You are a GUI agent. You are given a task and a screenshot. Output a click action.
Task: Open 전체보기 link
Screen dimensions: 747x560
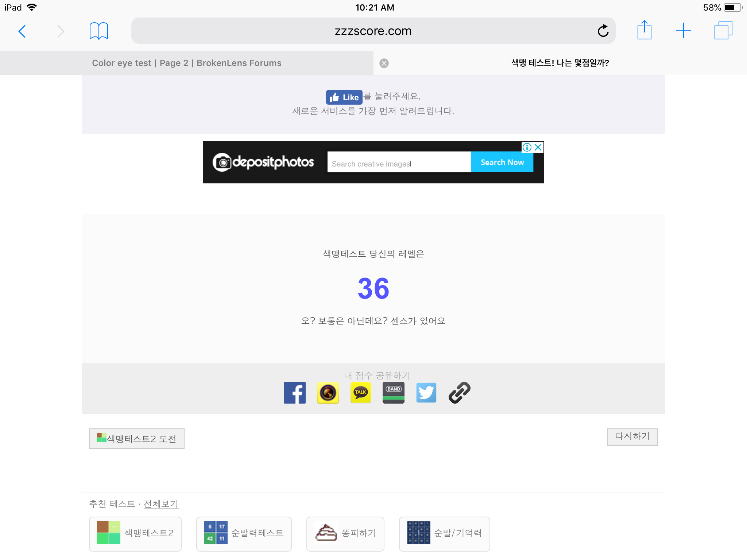pos(161,504)
